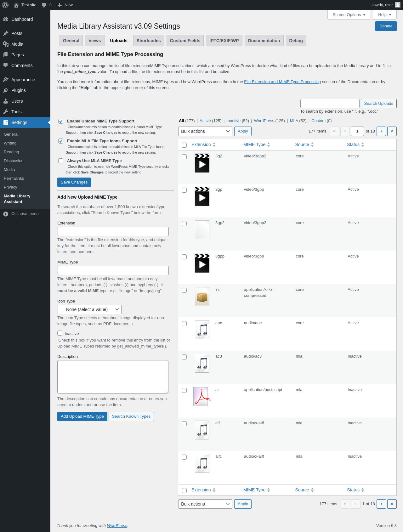Open the top Bulk actions dropdown

(205, 131)
